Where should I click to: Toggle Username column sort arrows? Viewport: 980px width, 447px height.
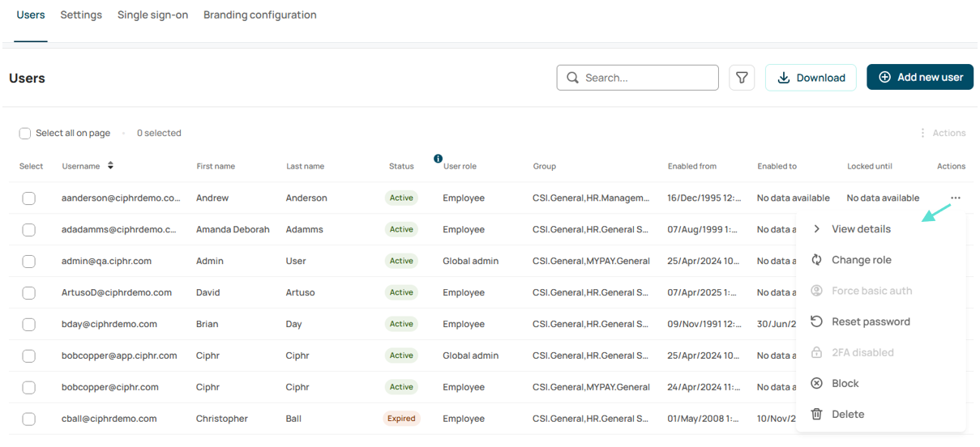110,166
